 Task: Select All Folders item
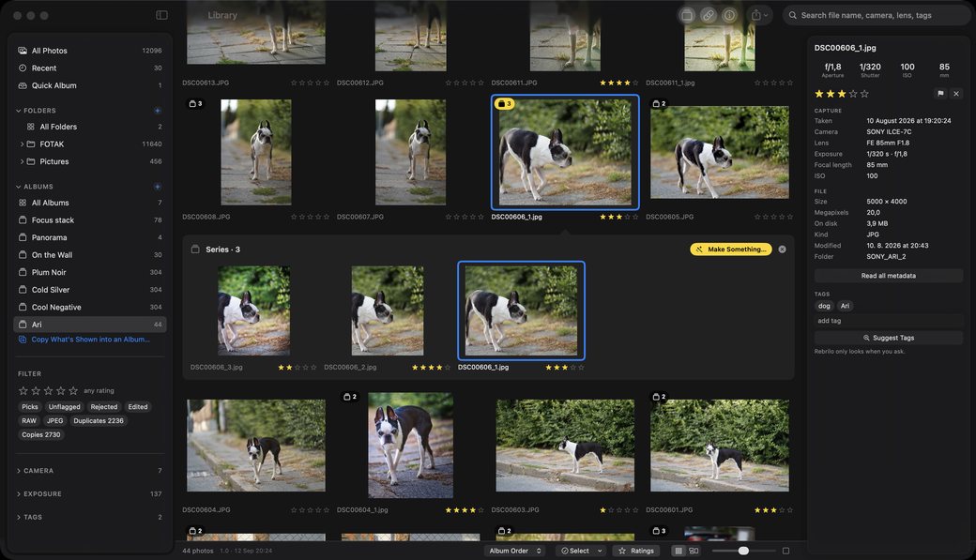pyautogui.click(x=90, y=127)
